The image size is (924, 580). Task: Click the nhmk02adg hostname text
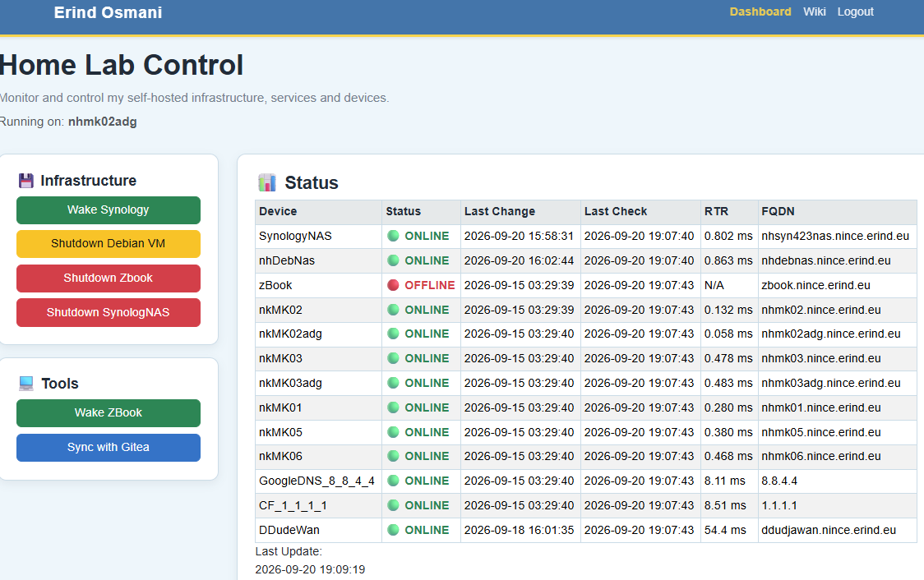point(103,122)
